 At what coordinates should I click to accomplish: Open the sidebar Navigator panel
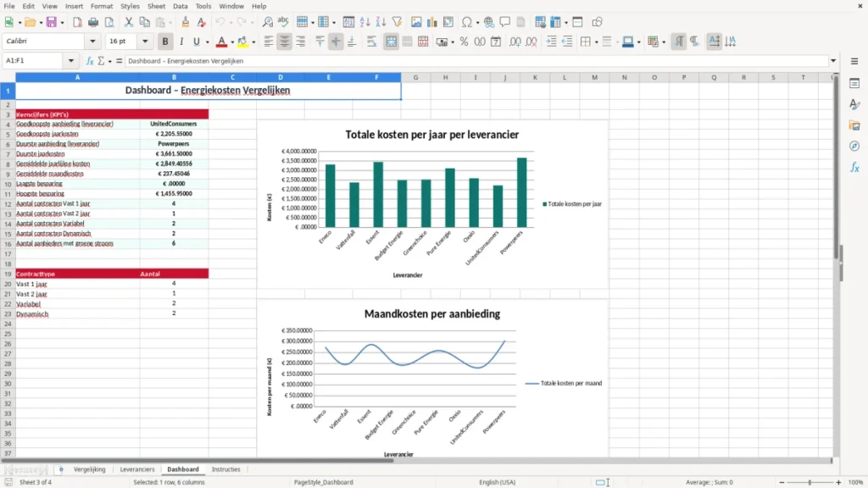click(854, 146)
